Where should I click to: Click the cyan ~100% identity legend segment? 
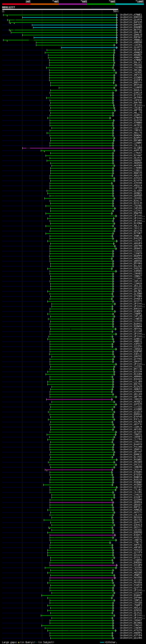pos(130,4)
